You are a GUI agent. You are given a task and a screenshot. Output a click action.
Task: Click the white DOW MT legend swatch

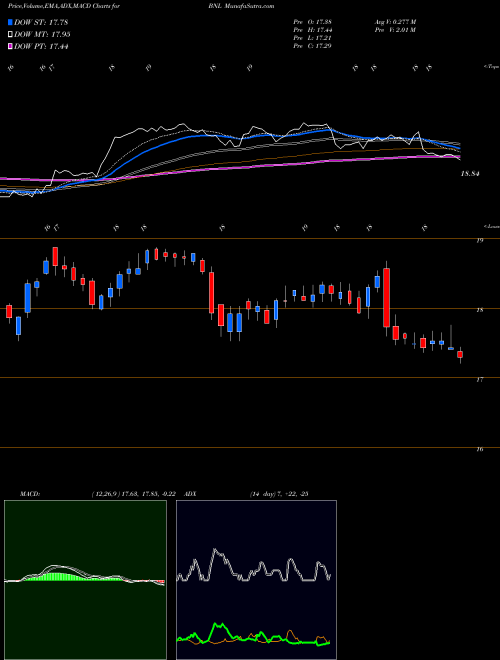pyautogui.click(x=11, y=35)
